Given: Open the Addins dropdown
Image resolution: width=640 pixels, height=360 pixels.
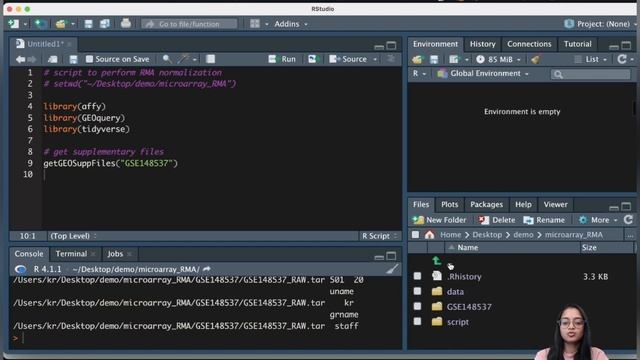Looking at the screenshot, I should [x=291, y=24].
